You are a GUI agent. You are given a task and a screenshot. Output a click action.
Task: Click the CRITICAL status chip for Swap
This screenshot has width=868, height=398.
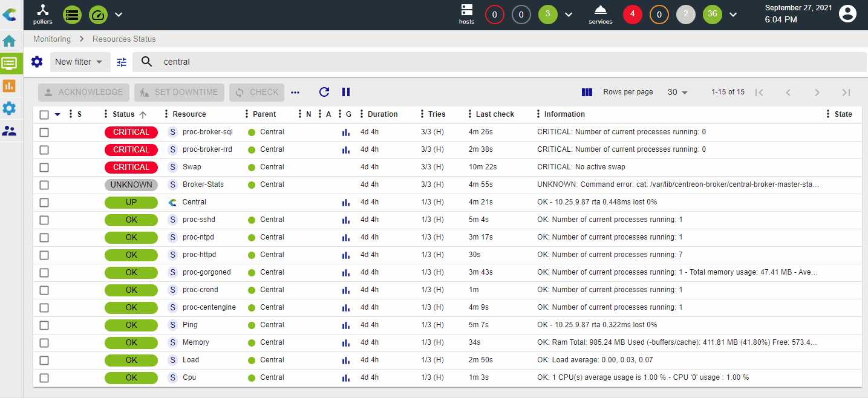[131, 167]
